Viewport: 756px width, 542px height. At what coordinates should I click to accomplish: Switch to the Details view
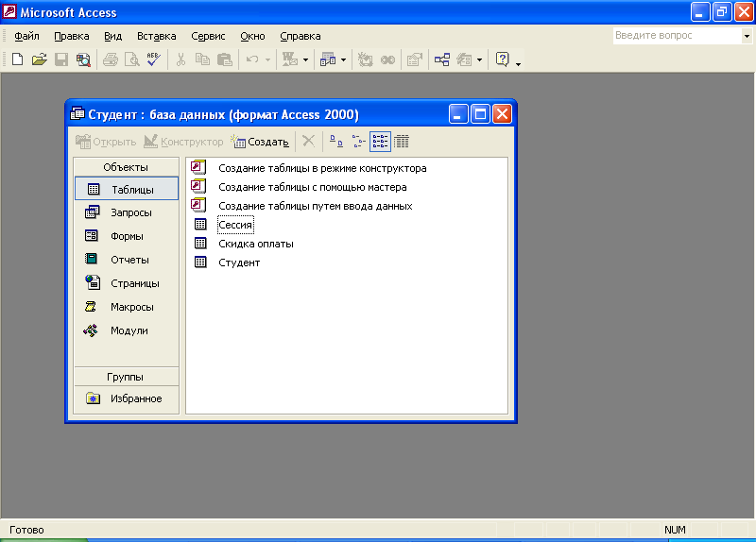tap(401, 142)
